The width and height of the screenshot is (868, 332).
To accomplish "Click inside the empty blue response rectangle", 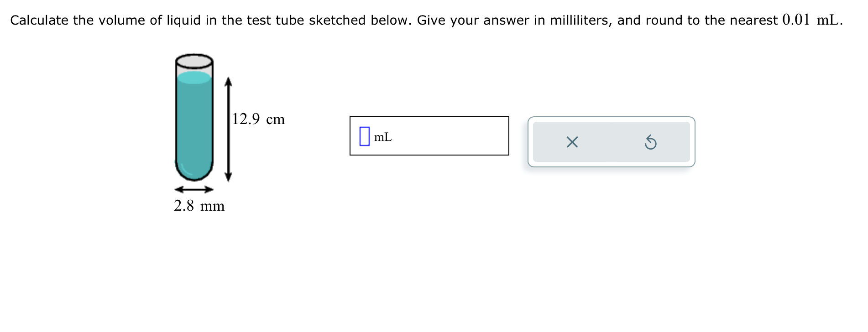I will 365,135.
